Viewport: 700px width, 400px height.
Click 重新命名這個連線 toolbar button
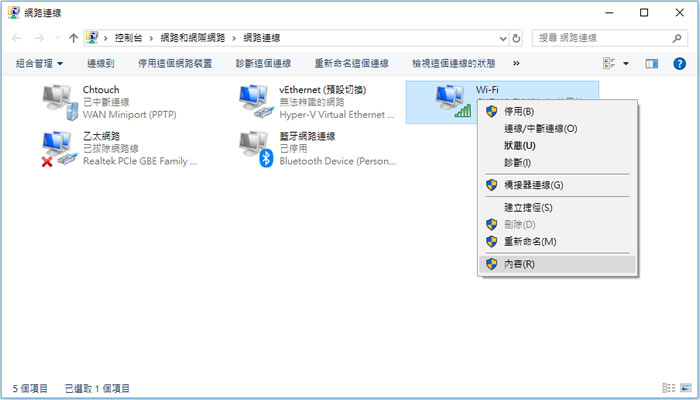click(x=351, y=64)
